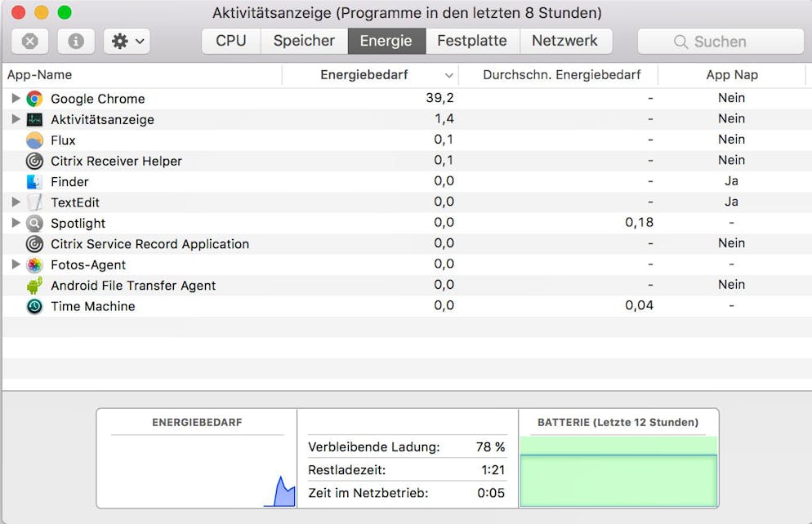Click the 39,2 energy value

pos(439,98)
